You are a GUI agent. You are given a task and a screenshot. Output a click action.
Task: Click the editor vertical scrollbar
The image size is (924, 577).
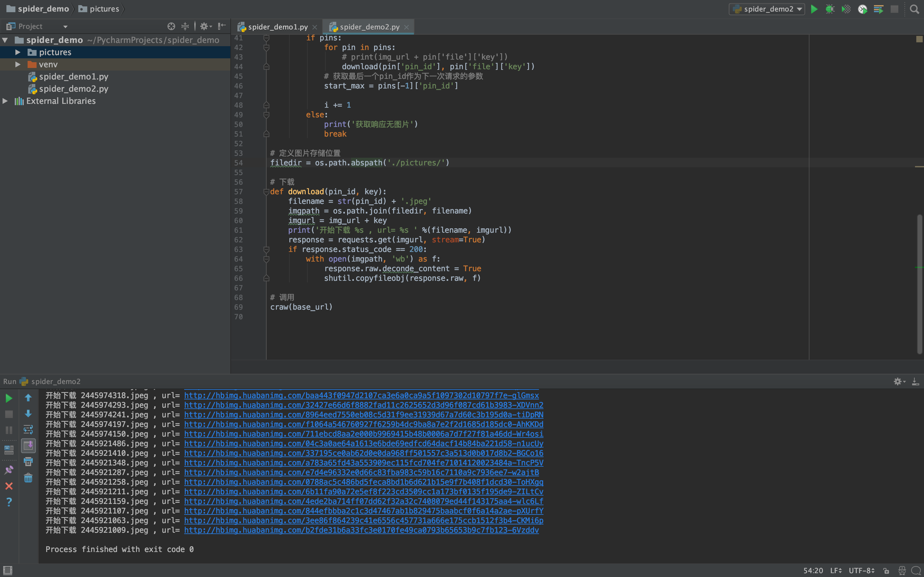(920, 284)
